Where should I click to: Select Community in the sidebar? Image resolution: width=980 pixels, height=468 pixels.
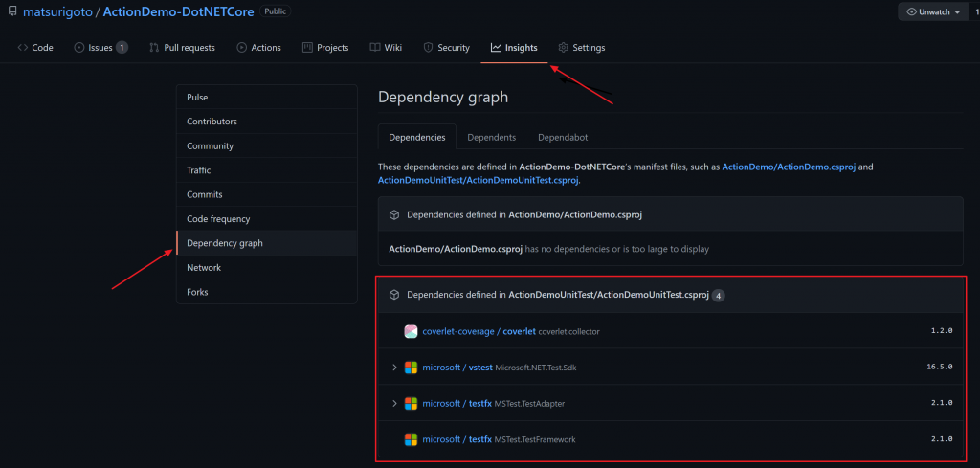(267, 145)
